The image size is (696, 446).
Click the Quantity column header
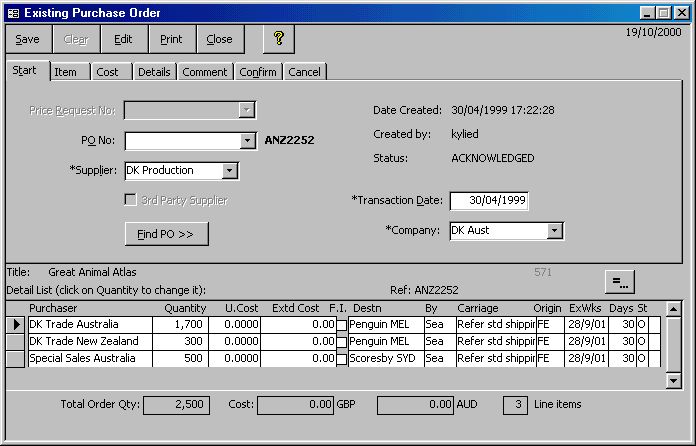pyautogui.click(x=185, y=308)
